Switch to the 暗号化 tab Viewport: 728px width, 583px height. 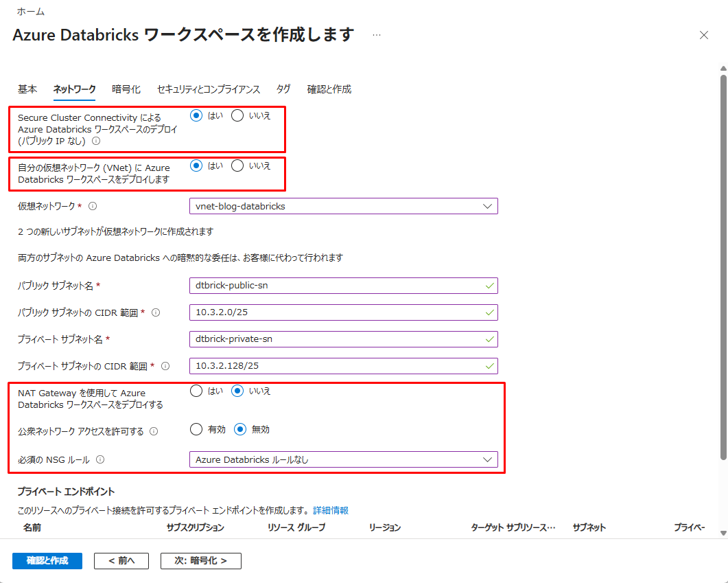pyautogui.click(x=126, y=89)
